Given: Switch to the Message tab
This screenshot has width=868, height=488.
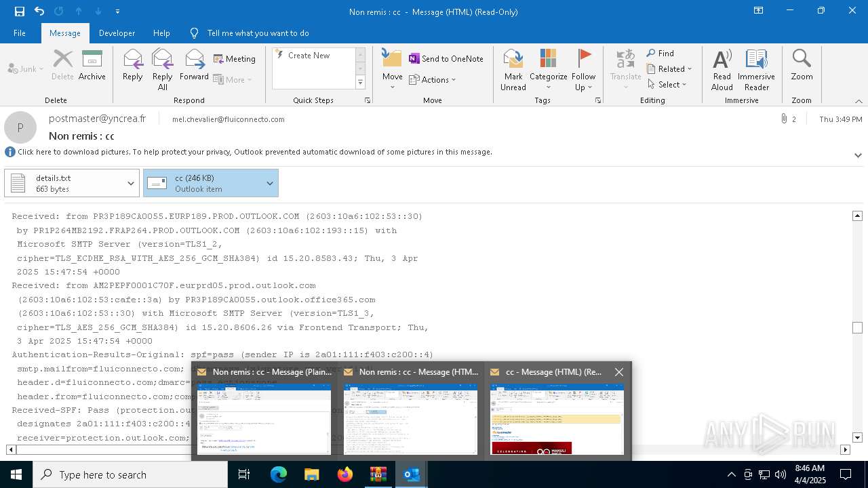Looking at the screenshot, I should tap(65, 33).
